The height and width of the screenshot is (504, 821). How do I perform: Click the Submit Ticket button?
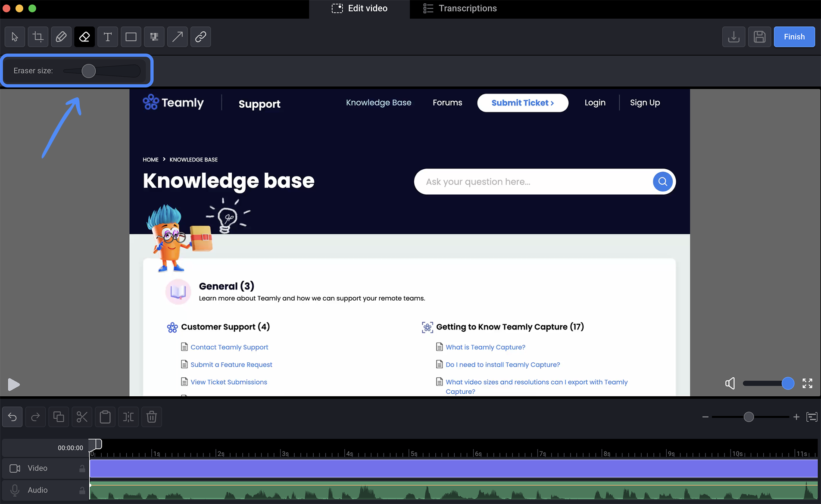click(523, 103)
